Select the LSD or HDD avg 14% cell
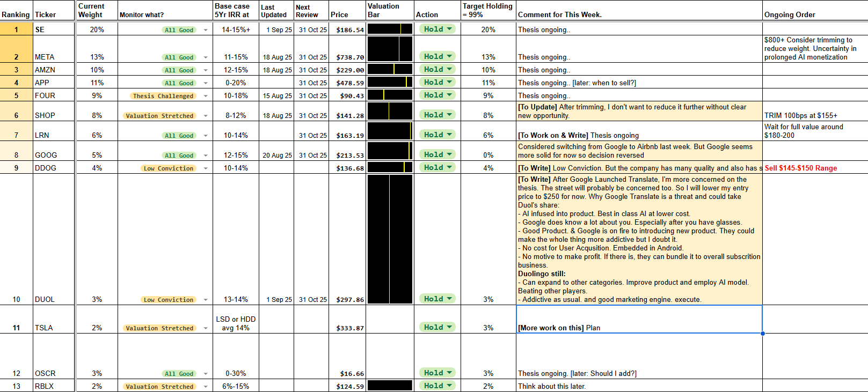This screenshot has width=868, height=392. (x=236, y=320)
